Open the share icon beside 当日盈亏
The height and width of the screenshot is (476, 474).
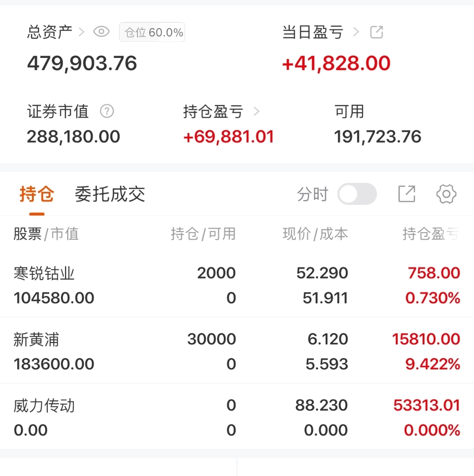[x=377, y=32]
